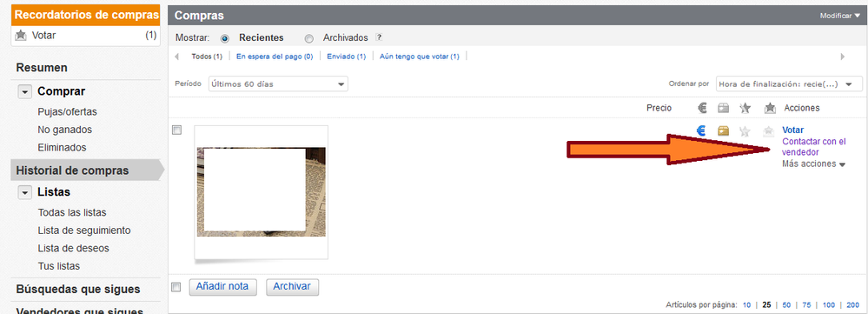Select the Archivados radio button

309,39
